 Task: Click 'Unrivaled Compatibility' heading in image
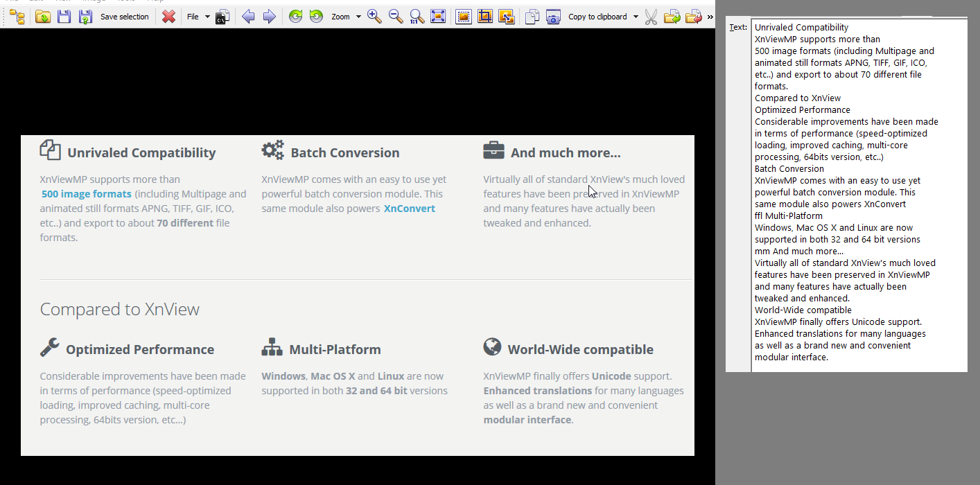pos(141,153)
